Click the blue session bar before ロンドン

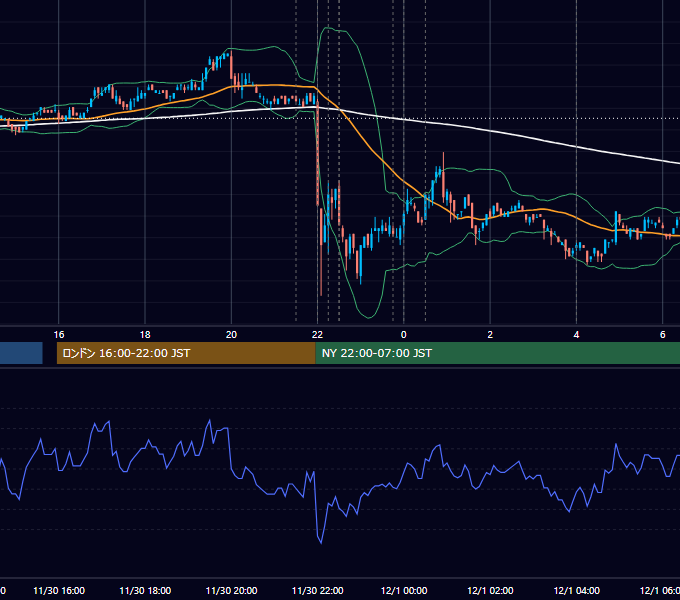click(x=21, y=353)
